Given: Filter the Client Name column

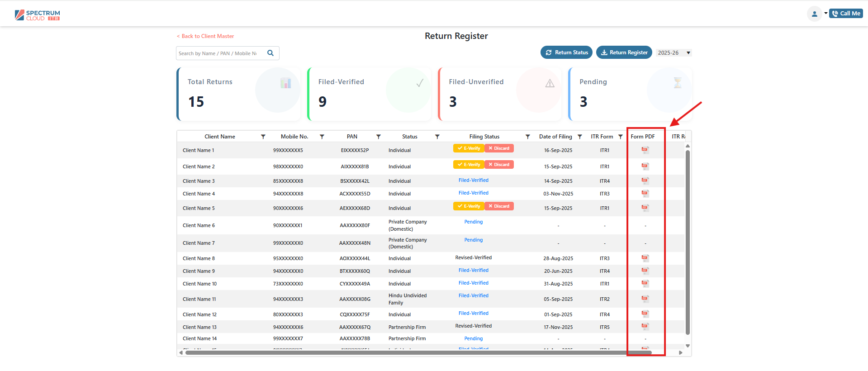Looking at the screenshot, I should pyautogui.click(x=263, y=137).
